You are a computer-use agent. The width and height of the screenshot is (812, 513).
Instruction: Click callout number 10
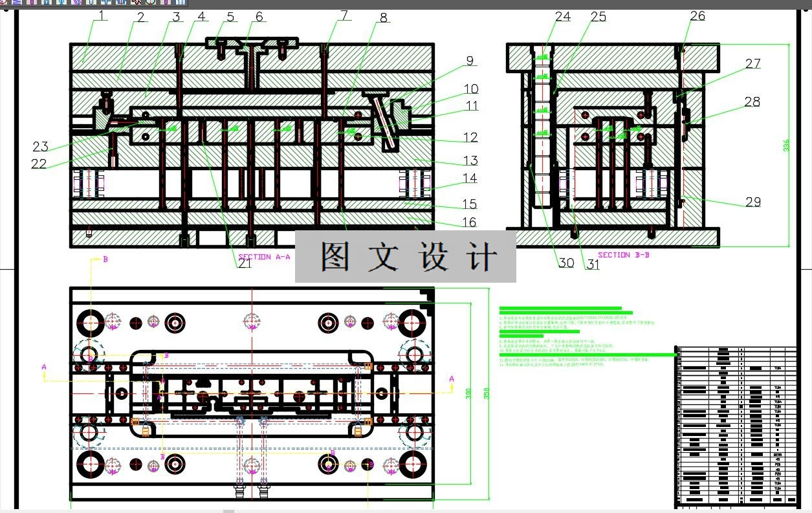point(470,89)
